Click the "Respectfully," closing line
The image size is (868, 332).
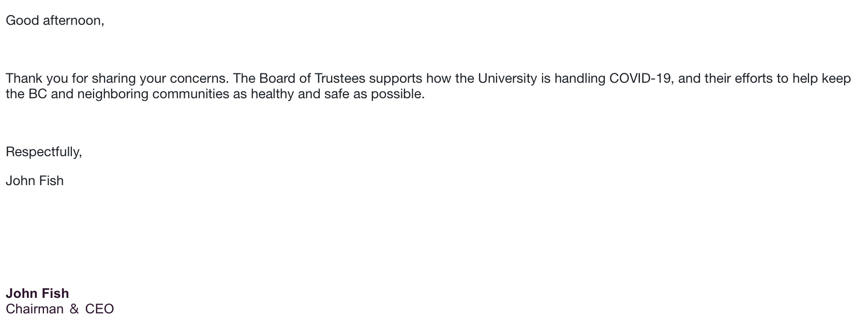44,152
